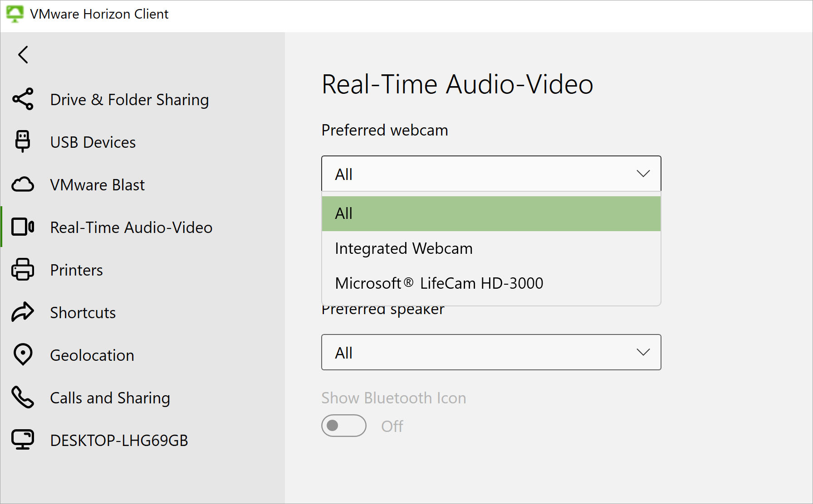The width and height of the screenshot is (813, 504).
Task: Open the Preferred speaker dropdown
Action: 491,352
